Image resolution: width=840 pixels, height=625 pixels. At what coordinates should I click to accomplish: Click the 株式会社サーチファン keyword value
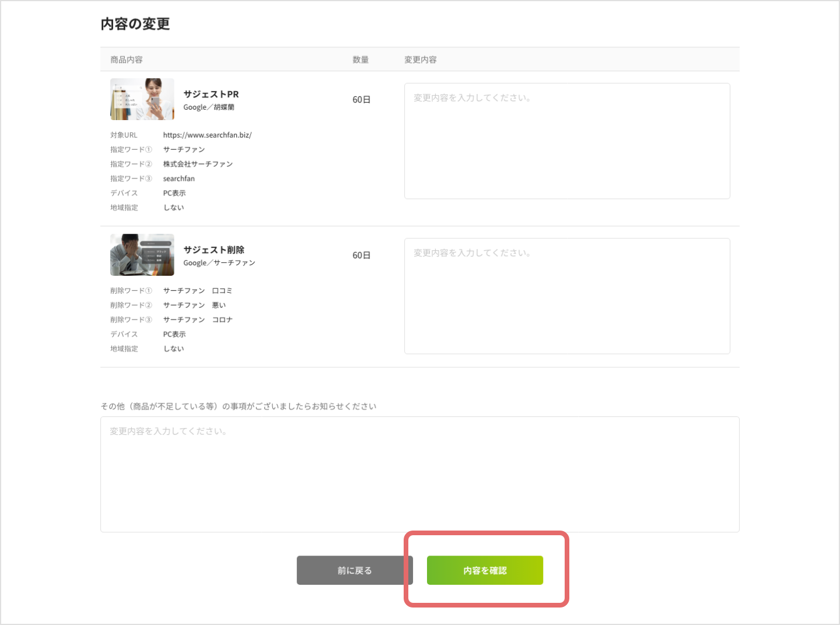point(198,164)
